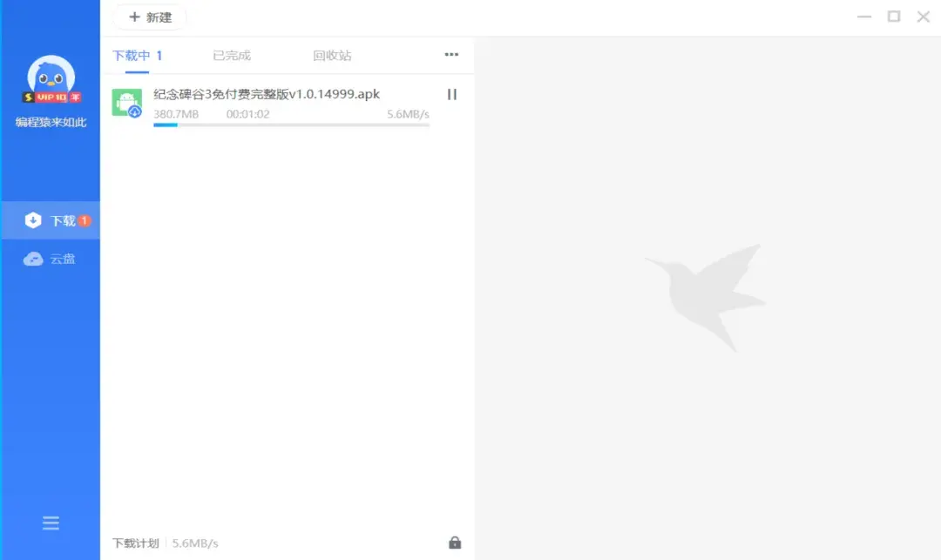Screen dimensions: 941x560
Task: Click the 5.6MB/s speed beside the apk
Action: pos(408,114)
